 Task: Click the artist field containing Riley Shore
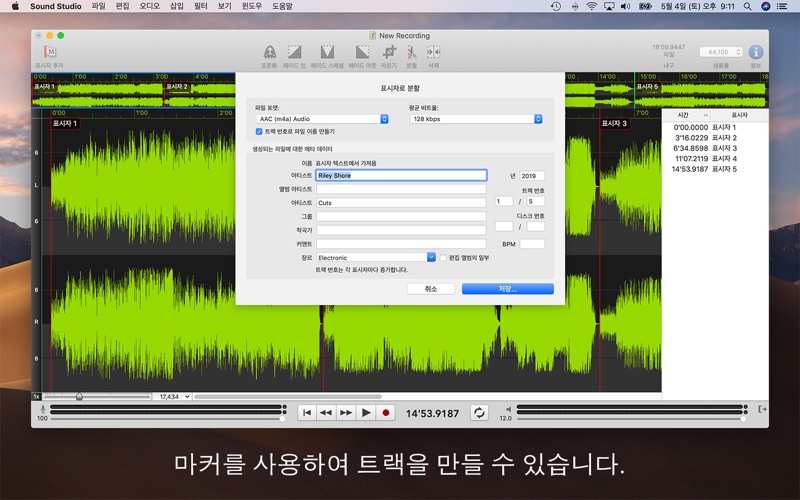[401, 176]
